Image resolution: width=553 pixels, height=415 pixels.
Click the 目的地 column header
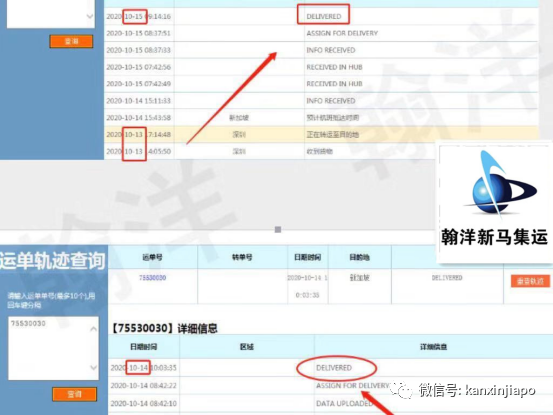click(x=359, y=257)
